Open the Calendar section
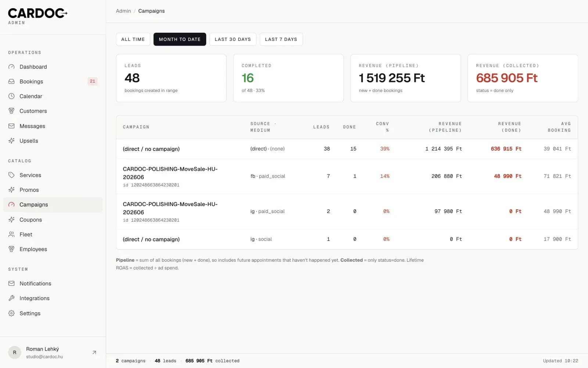The width and height of the screenshot is (588, 368). coord(53,96)
